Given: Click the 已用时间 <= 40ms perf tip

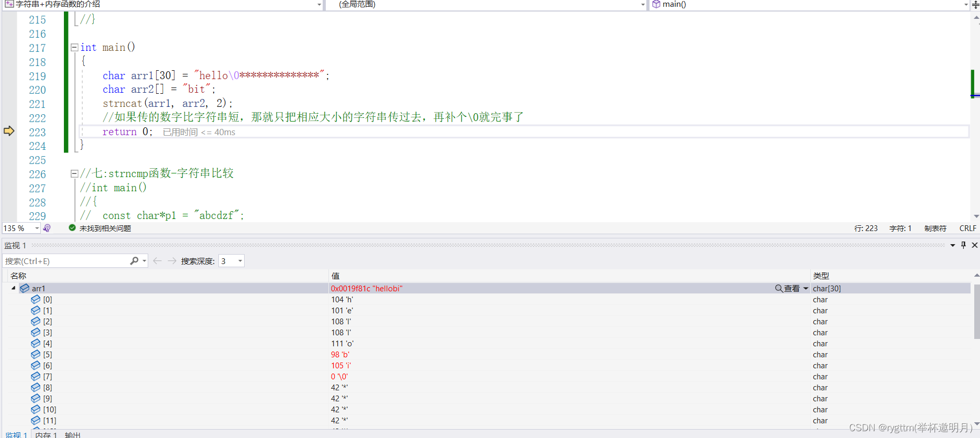Looking at the screenshot, I should [x=199, y=132].
